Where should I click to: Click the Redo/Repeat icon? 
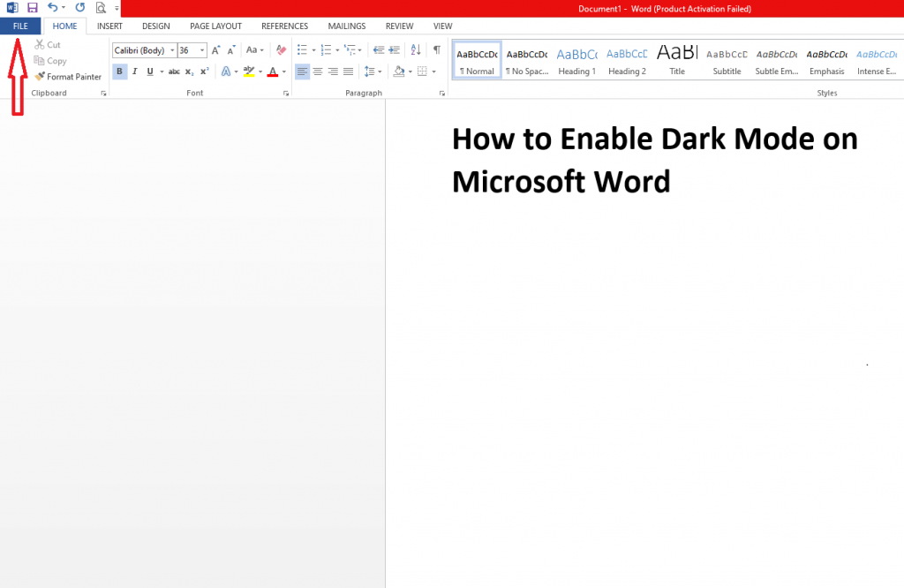click(80, 7)
